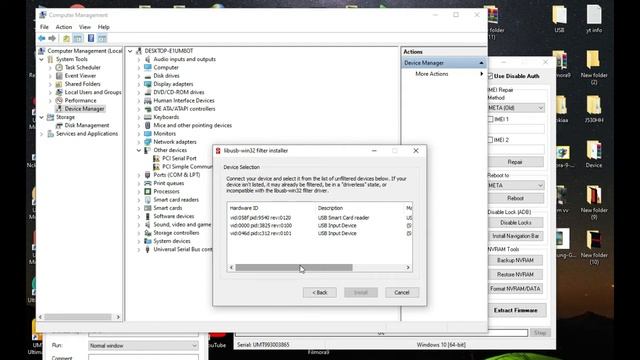Expand the Ports (COM & LPT) node

139,175
